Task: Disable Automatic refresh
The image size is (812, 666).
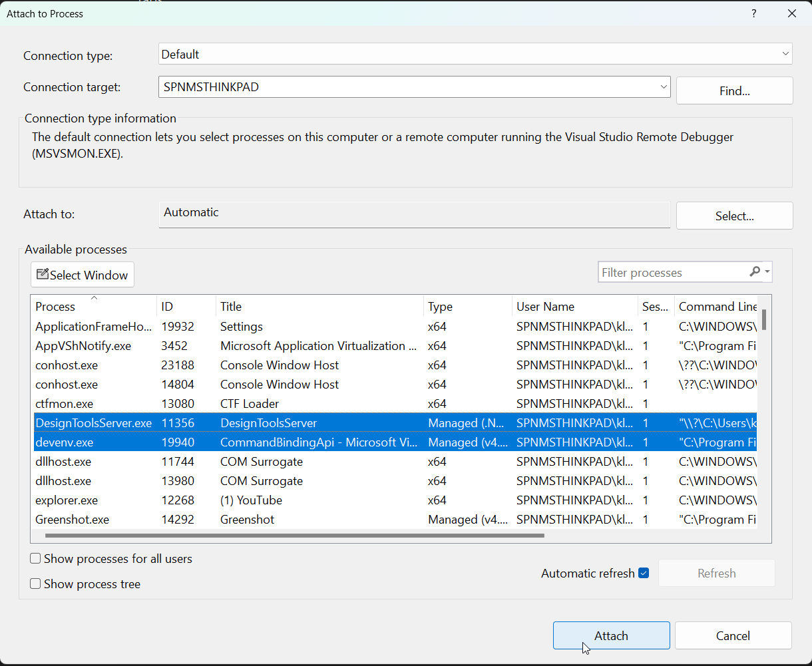Action: click(x=643, y=572)
